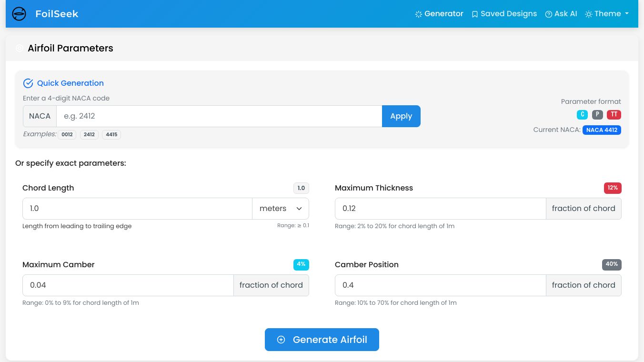
Task: Click the Quick Generation checkmark icon
Action: [28, 83]
